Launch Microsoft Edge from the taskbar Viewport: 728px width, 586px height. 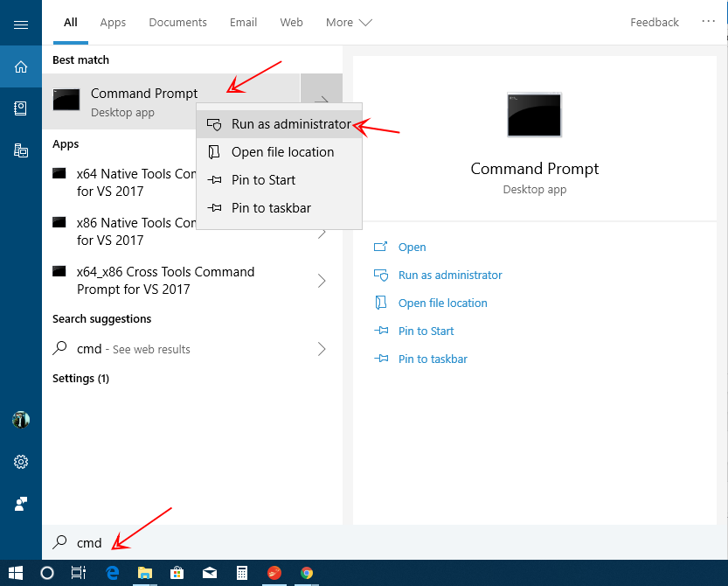pos(113,573)
